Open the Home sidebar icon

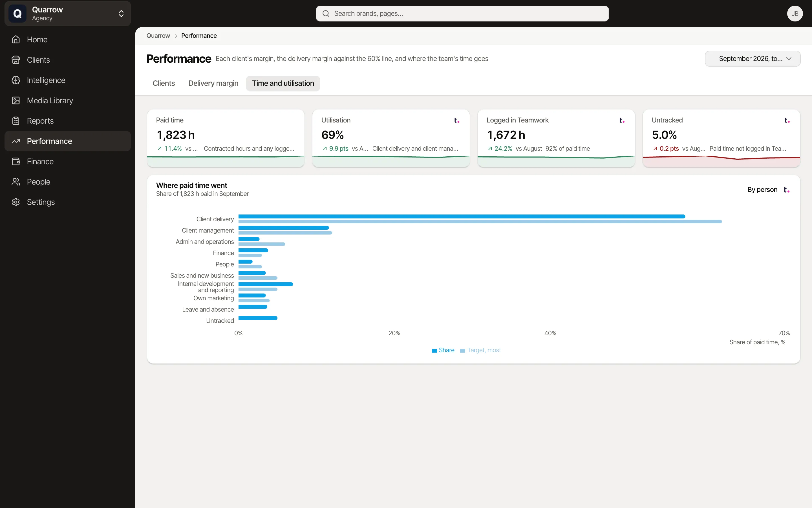(x=16, y=40)
